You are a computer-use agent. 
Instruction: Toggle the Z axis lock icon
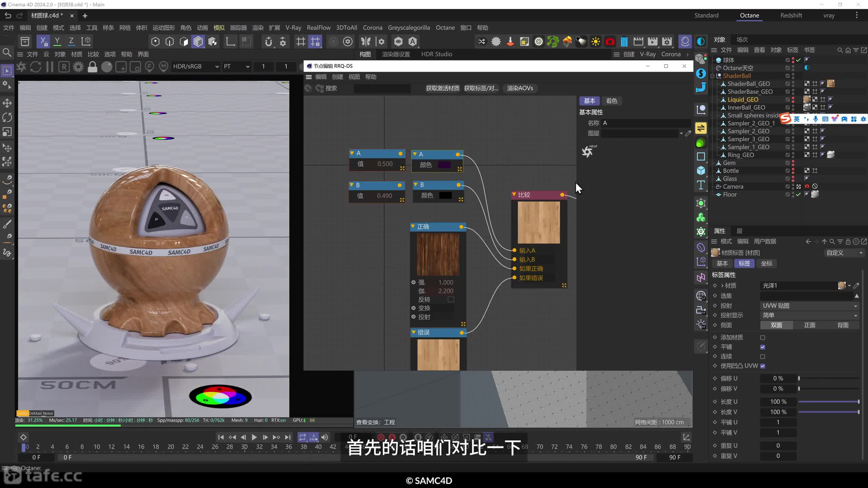(71, 41)
